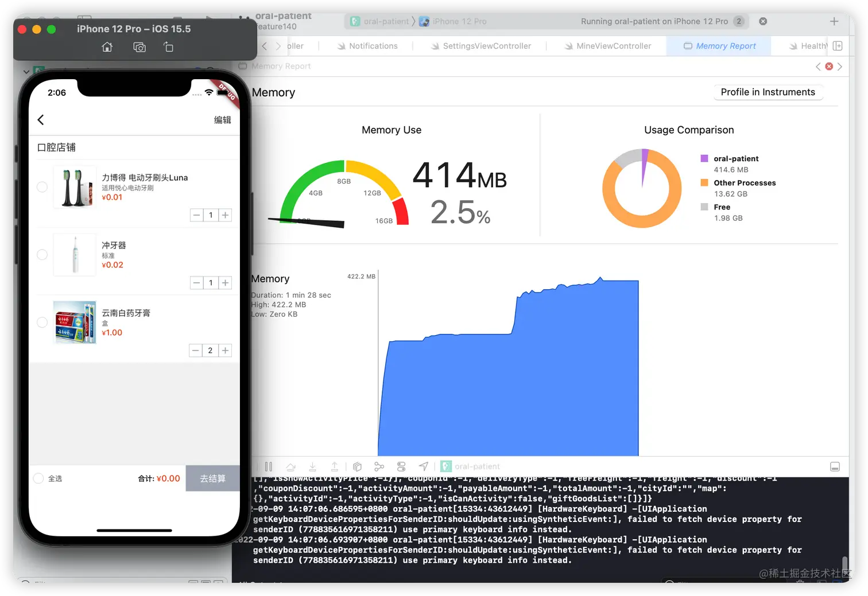Viewport: 868px width, 596px height.
Task: Click the purple oral-patient legend swatch
Action: (704, 158)
